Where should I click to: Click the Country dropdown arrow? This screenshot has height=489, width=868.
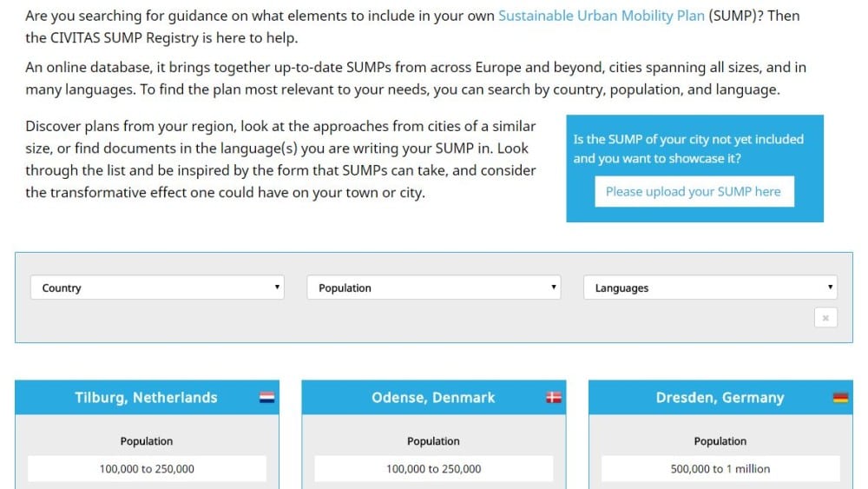(277, 287)
